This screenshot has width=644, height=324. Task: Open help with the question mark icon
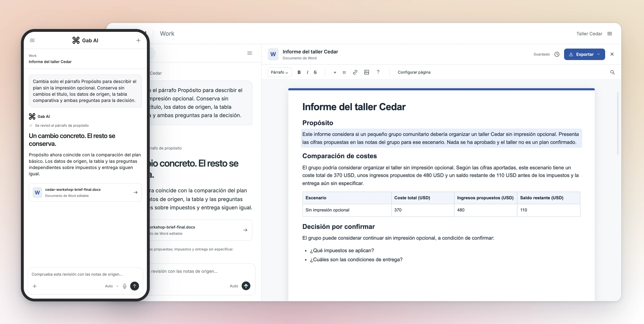378,72
